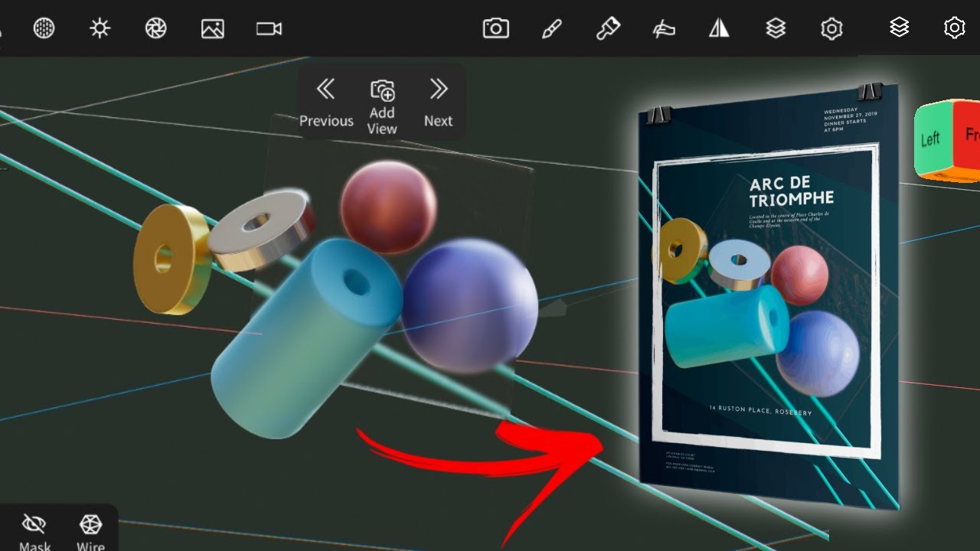Open gear icon left of the rightmost layers icon

(831, 29)
